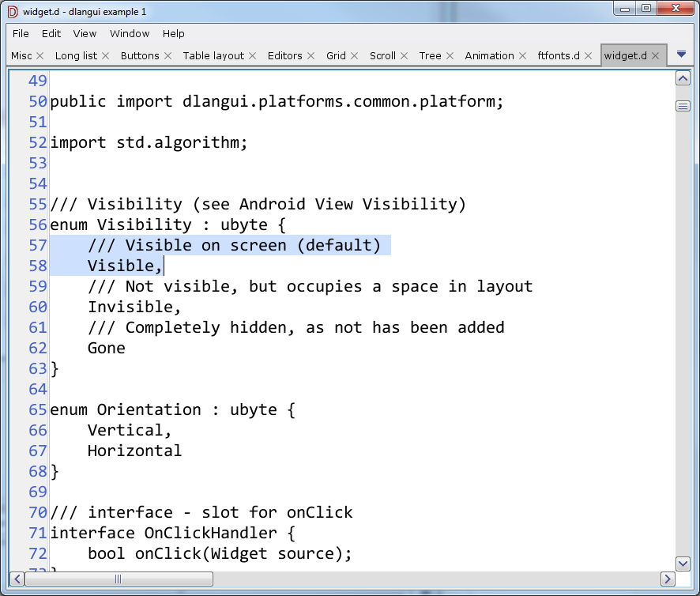700x596 pixels.
Task: Click the dlangui app icon in title bar
Action: (13, 11)
